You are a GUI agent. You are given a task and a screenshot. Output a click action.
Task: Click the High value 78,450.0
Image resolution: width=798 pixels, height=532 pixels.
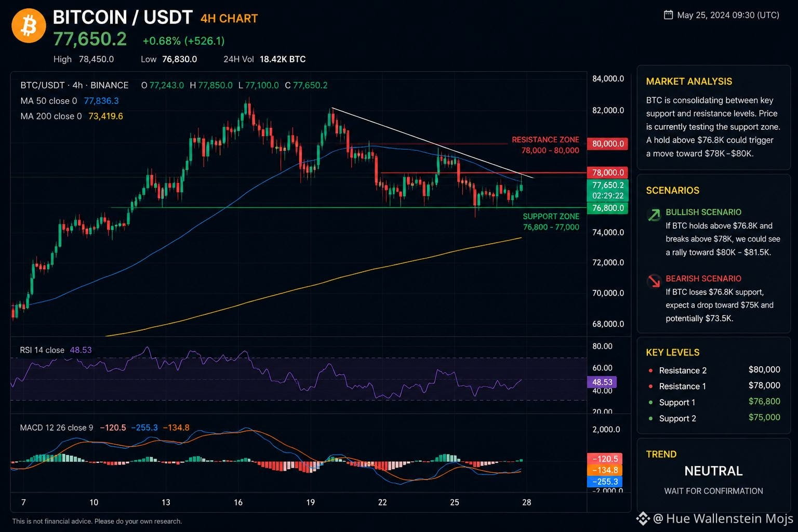96,59
